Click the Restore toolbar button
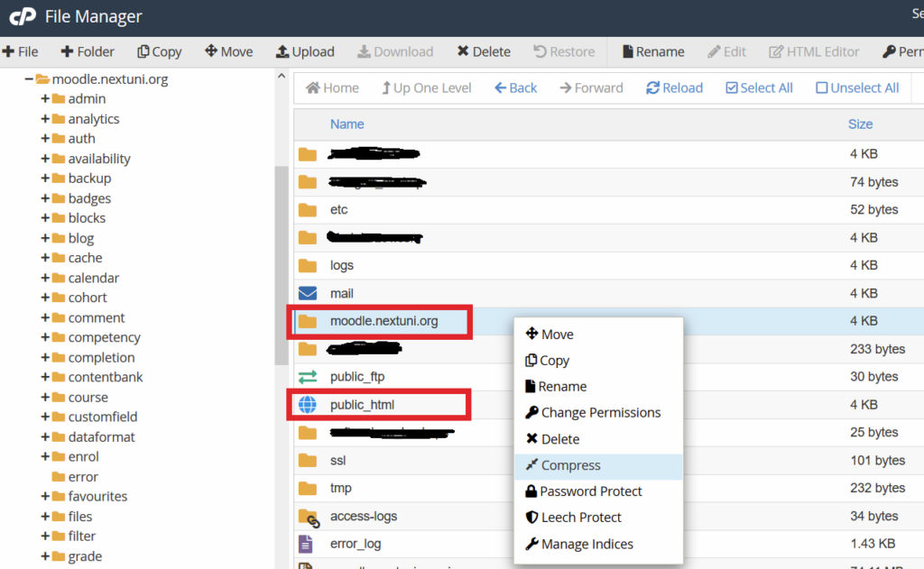Screen dimensions: 924x569 coord(564,51)
